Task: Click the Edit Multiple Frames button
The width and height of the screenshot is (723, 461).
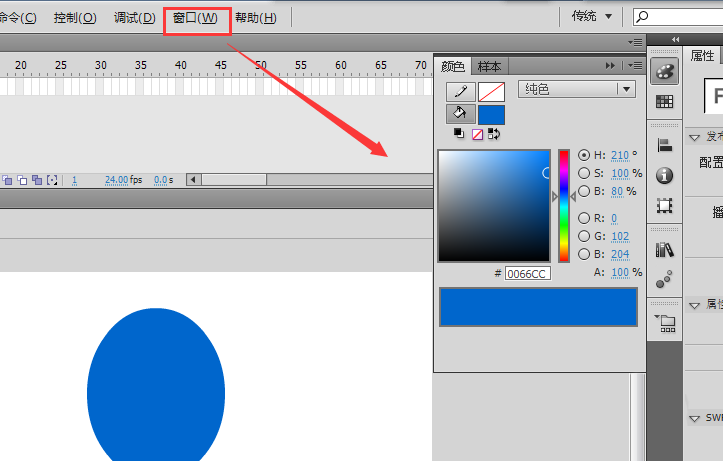Action: 37,180
